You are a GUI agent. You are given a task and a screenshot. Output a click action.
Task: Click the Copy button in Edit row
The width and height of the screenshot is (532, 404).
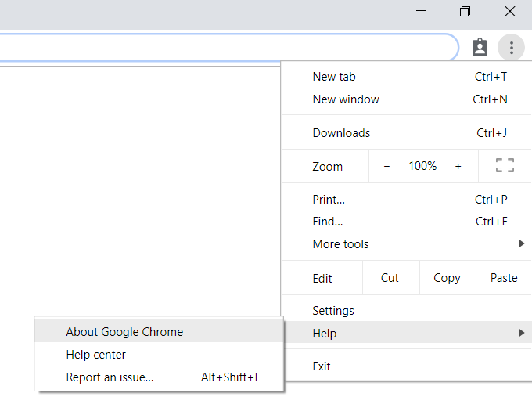pyautogui.click(x=447, y=278)
